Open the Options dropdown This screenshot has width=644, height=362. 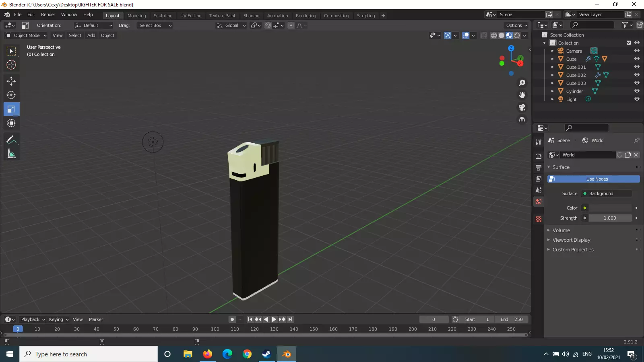(x=516, y=25)
